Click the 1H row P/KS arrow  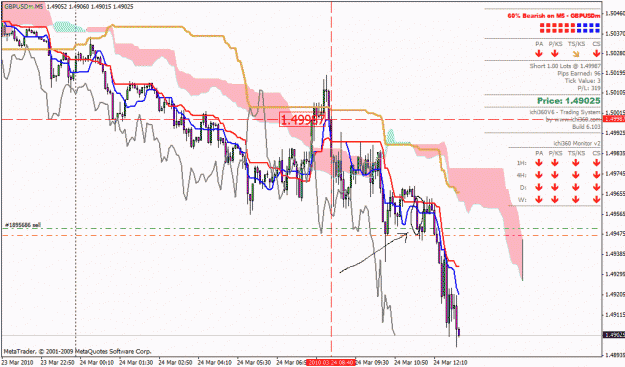click(x=555, y=163)
